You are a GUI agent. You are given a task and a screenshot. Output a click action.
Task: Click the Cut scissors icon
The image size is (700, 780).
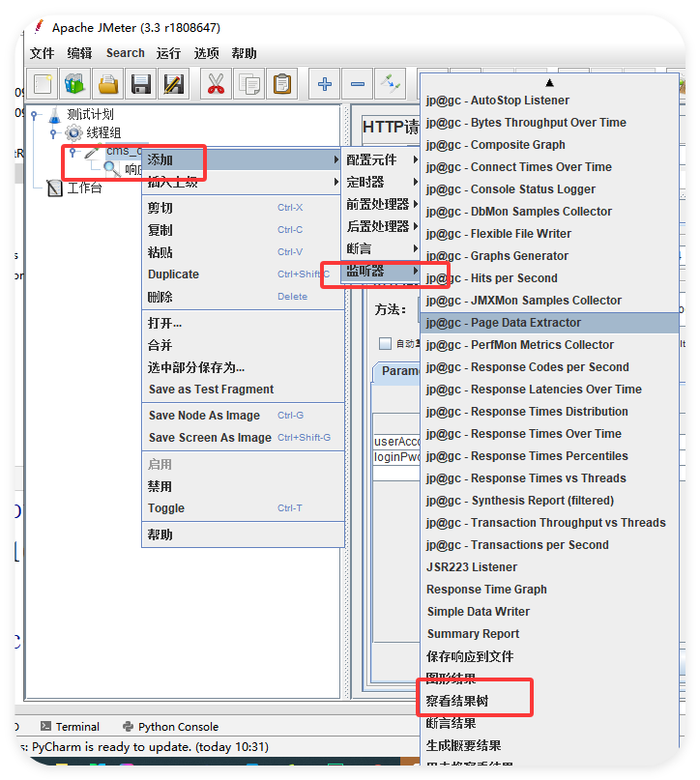216,83
